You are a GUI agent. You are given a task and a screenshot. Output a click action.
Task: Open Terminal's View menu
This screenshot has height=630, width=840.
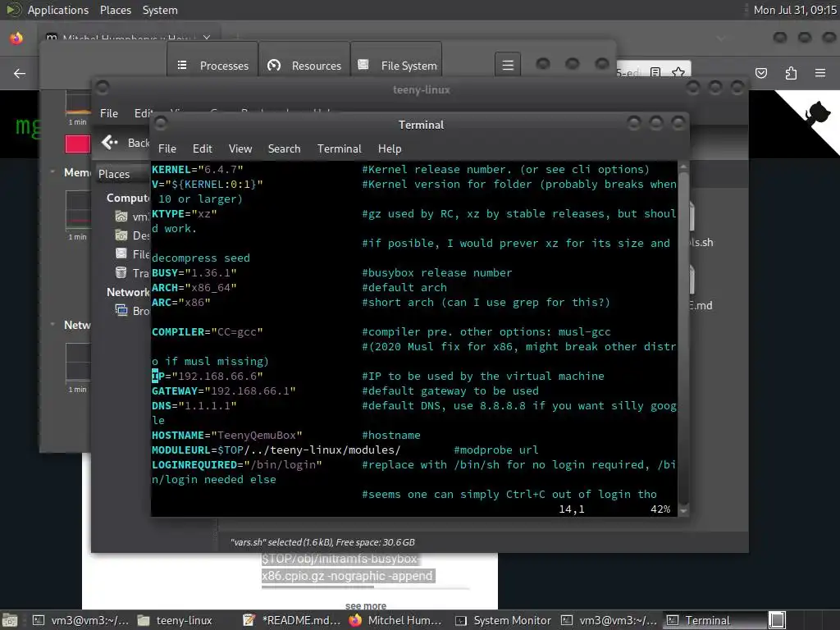tap(240, 149)
